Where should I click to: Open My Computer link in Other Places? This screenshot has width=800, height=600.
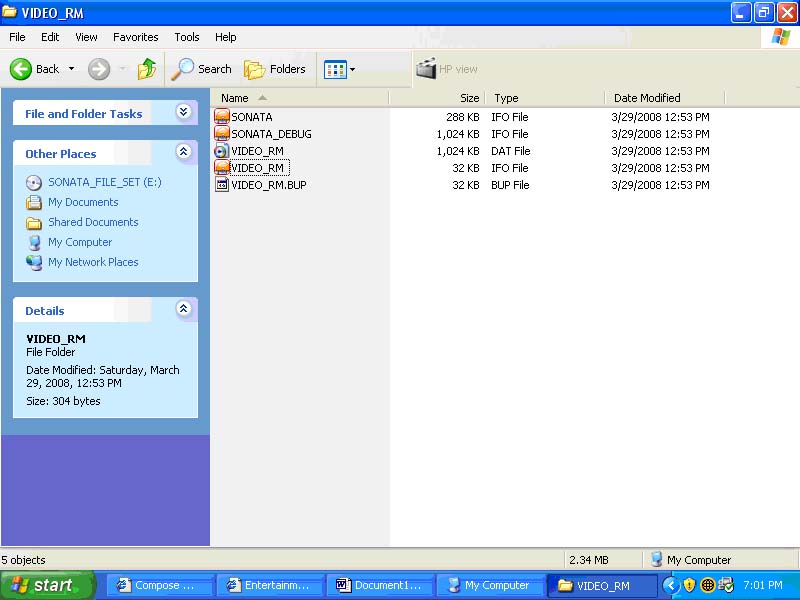point(80,242)
